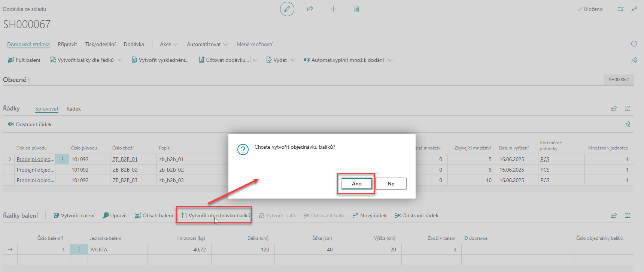The image size is (644, 272).
Task: Click Vytvořit objednávku balíků action
Action: point(216,215)
